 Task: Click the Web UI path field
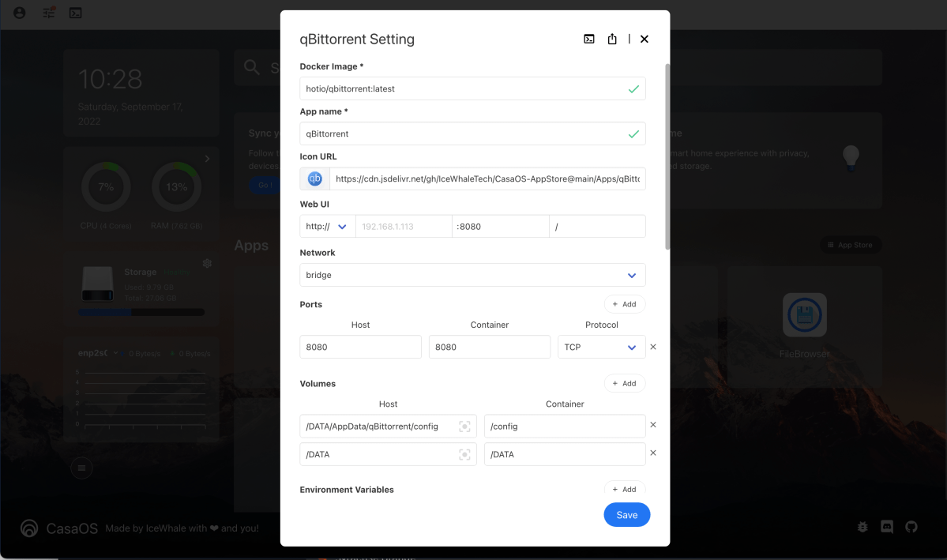(x=597, y=227)
